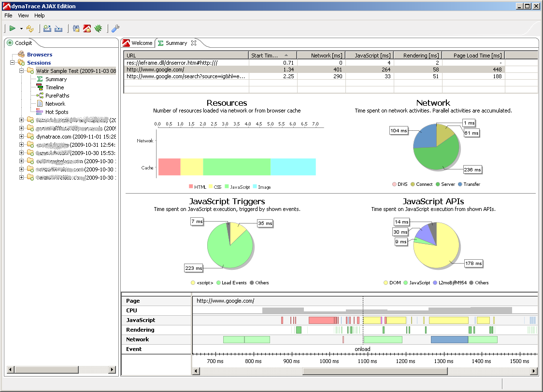The width and height of the screenshot is (543, 392).
Task: Select Browsers node in Cockpit tree
Action: pyautogui.click(x=40, y=55)
